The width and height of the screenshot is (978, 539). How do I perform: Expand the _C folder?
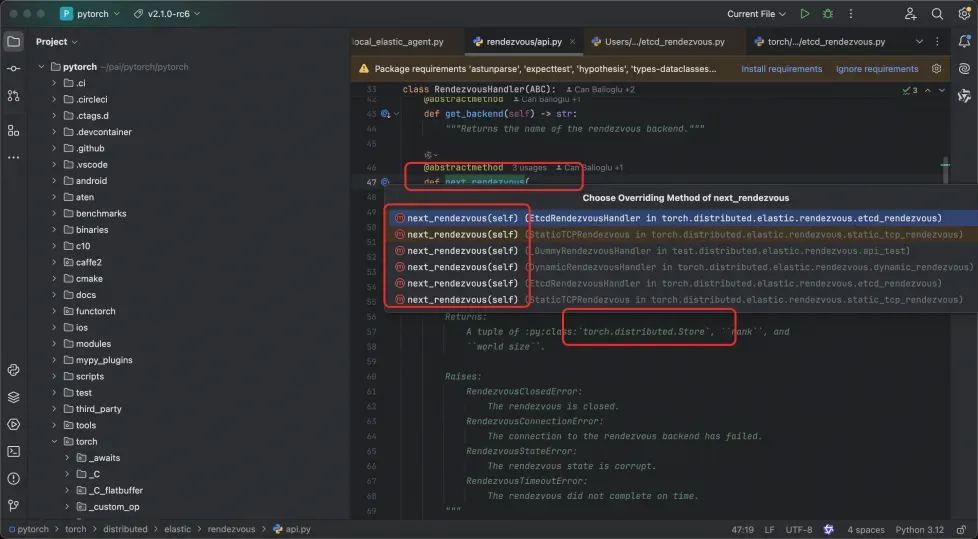pos(67,474)
